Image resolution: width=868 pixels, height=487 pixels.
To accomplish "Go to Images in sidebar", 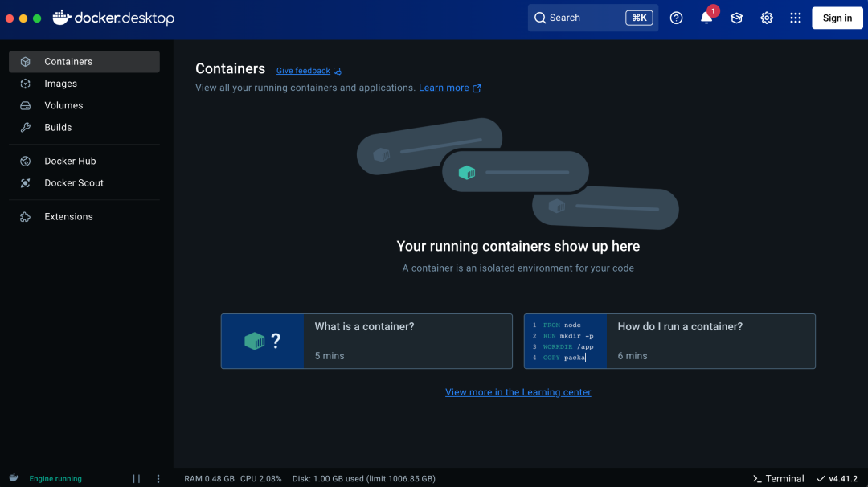I will (84, 84).
